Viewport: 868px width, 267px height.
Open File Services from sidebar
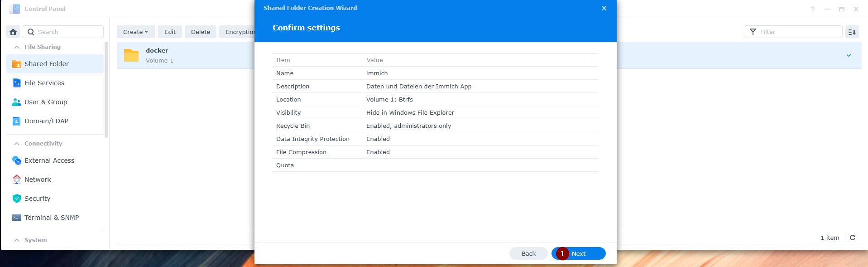click(x=44, y=83)
